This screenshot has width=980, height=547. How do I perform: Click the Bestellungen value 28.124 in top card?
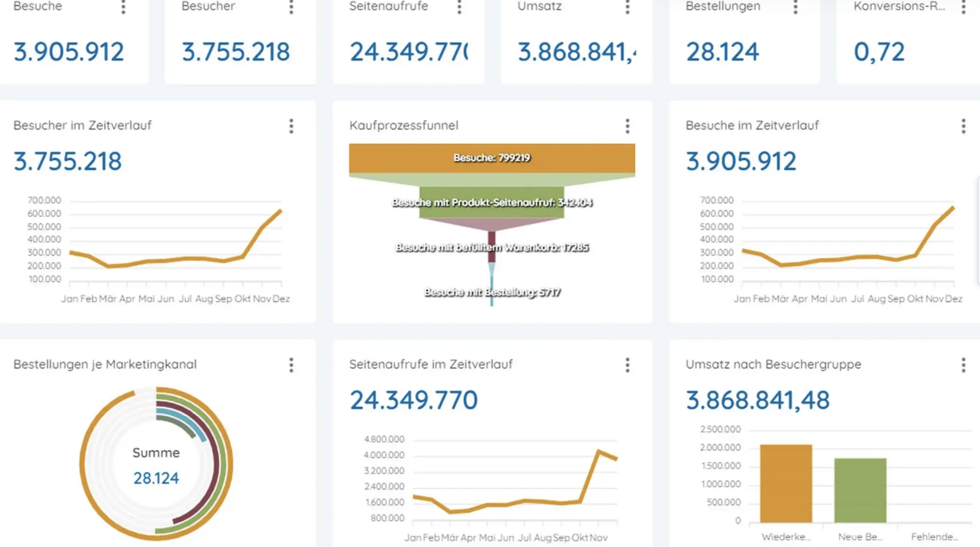[x=722, y=52]
